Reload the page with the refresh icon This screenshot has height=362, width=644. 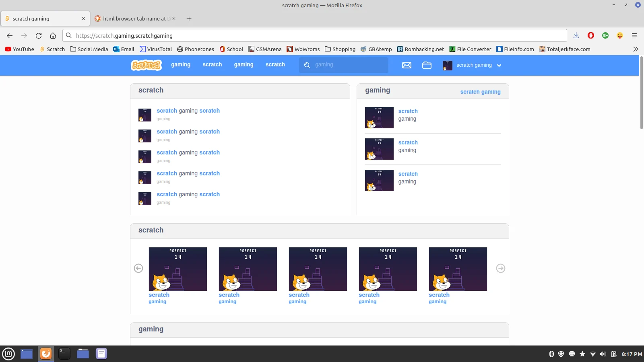coord(39,35)
